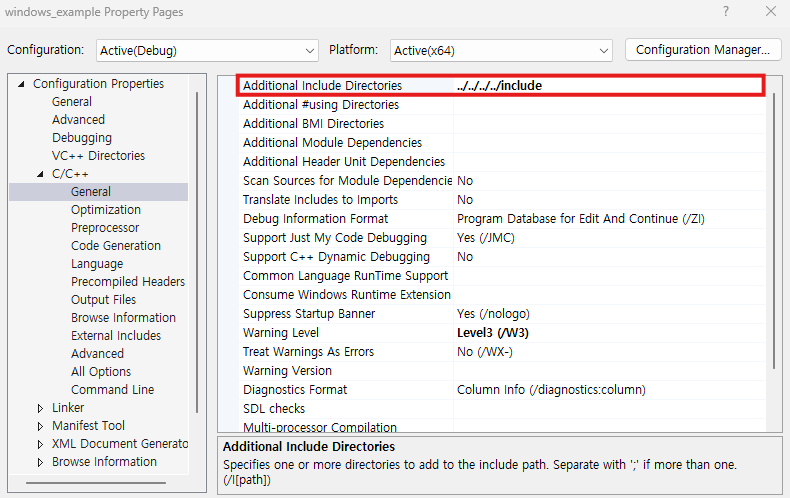This screenshot has height=498, width=790.
Task: Select VC++ Directories in the tree
Action: coord(98,156)
